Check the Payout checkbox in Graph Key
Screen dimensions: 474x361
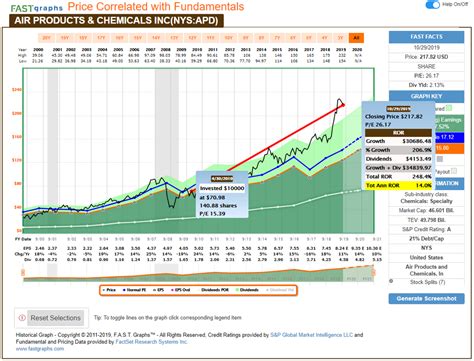tap(454, 171)
